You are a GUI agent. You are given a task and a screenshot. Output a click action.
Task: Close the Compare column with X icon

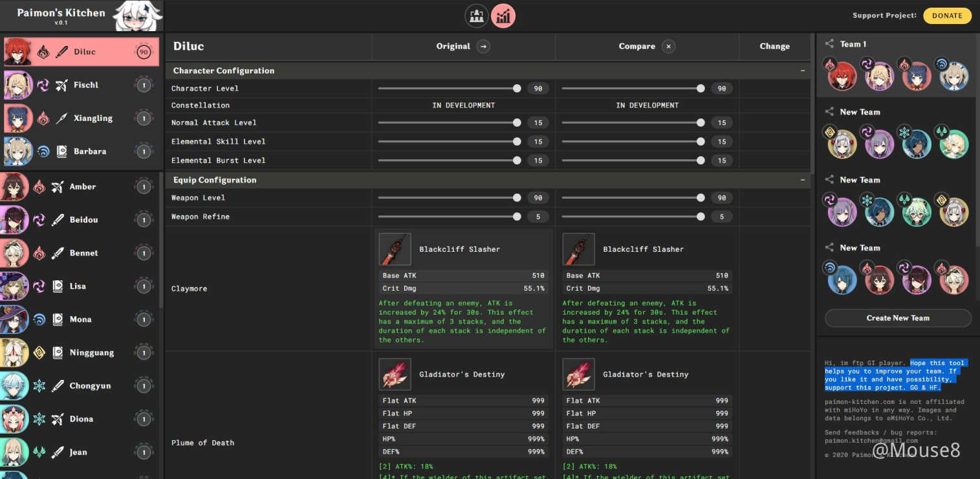tap(669, 46)
